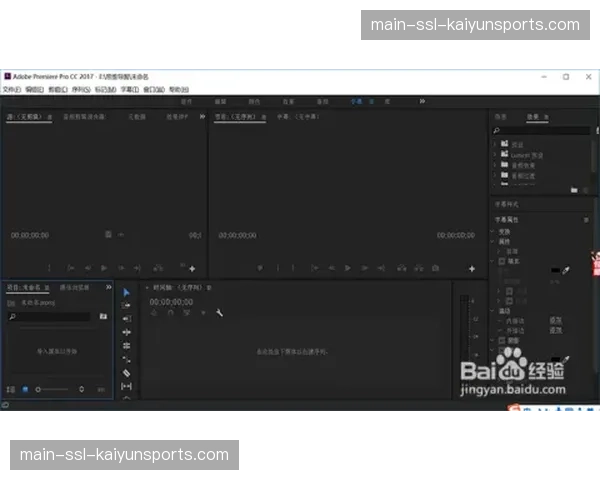Switch Project panel to icon view

coord(25,389)
